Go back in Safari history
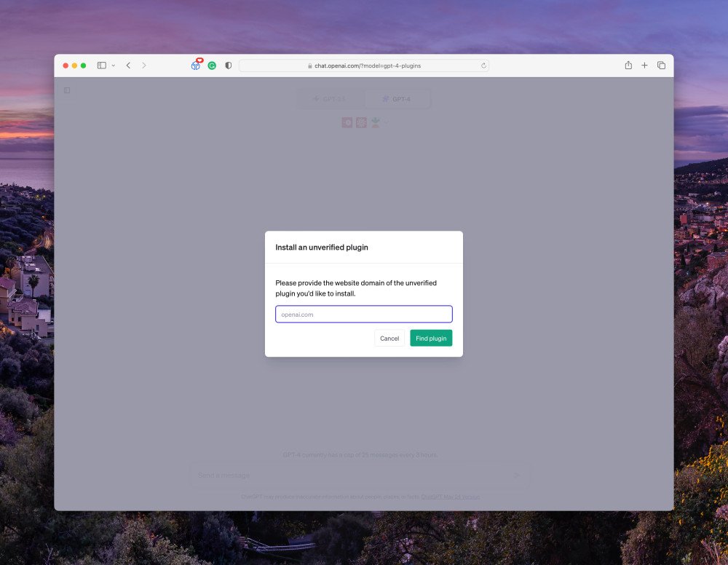Image resolution: width=728 pixels, height=565 pixels. (x=129, y=66)
